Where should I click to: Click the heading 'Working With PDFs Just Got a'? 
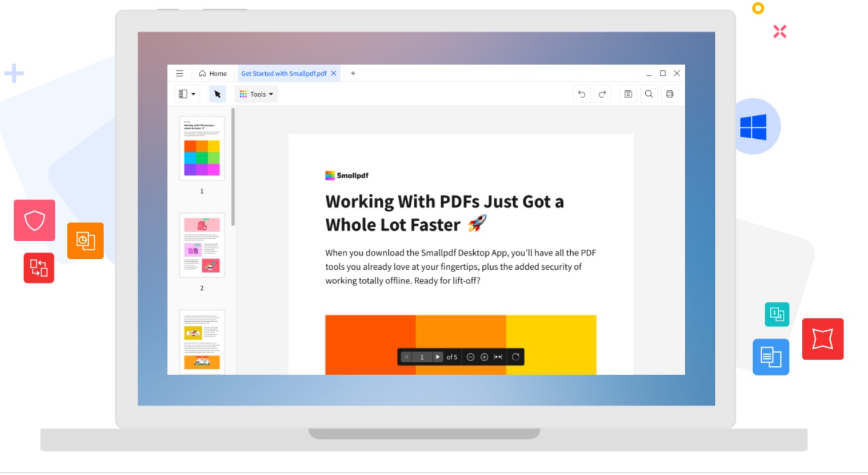point(445,202)
